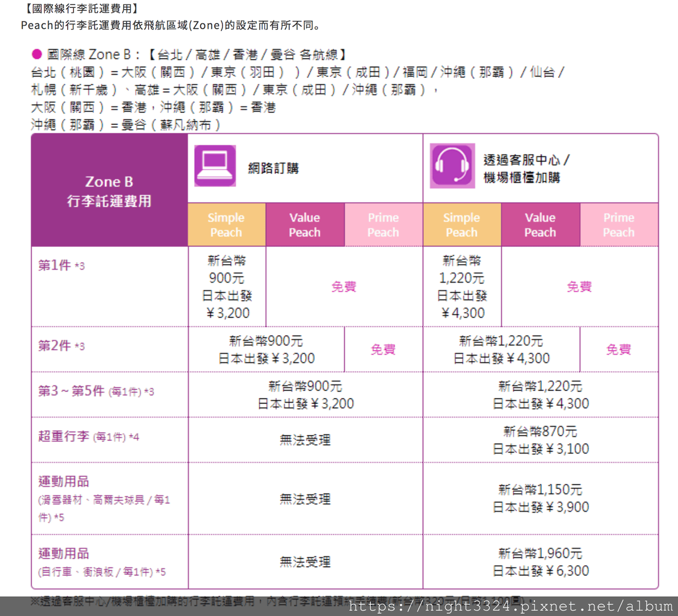The image size is (678, 616).
Task: Click the 台北（桃園）= 大阪（關西） route line
Action: tap(297, 72)
